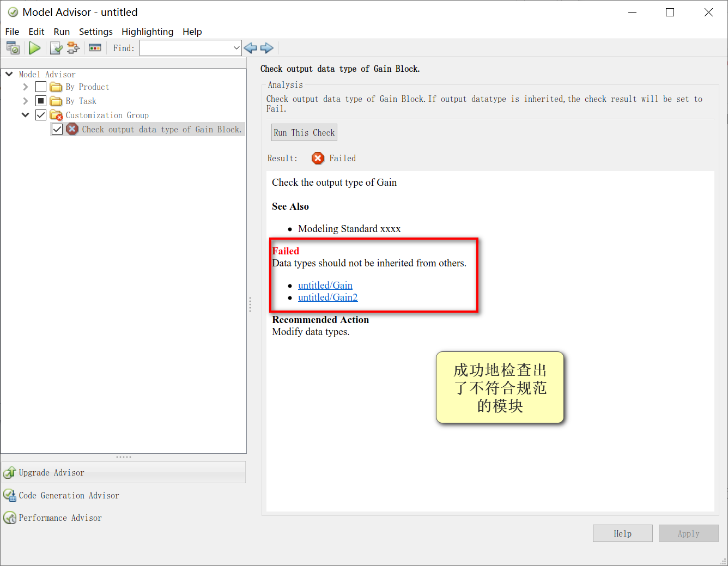Click the green Run toolbar arrow

[x=35, y=48]
